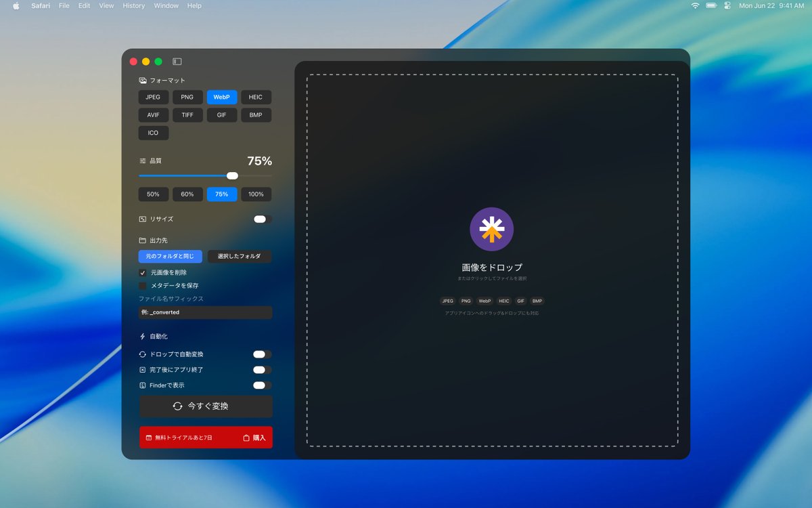
Task: Check メタデータを保存 checkbox
Action: pyautogui.click(x=143, y=286)
